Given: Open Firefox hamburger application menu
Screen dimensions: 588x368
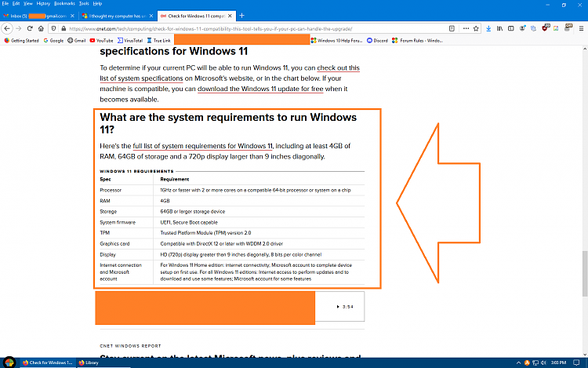Looking at the screenshot, I should 581,28.
